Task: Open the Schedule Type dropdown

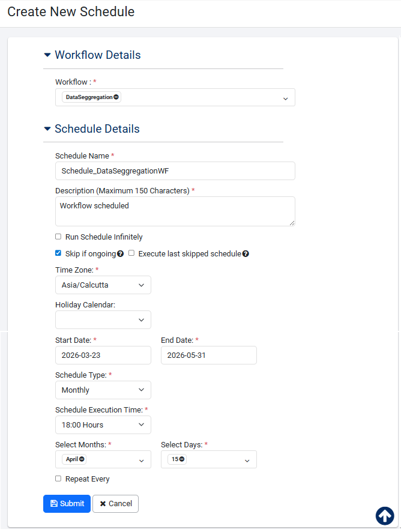Action: (103, 390)
